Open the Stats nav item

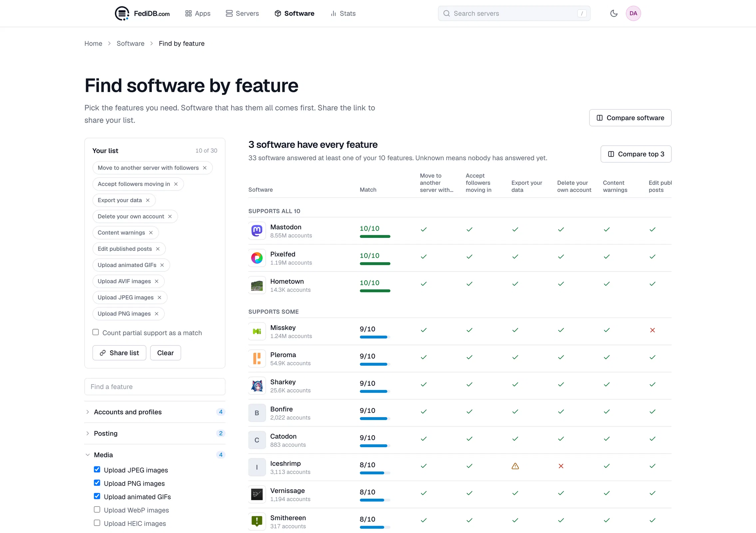click(343, 13)
